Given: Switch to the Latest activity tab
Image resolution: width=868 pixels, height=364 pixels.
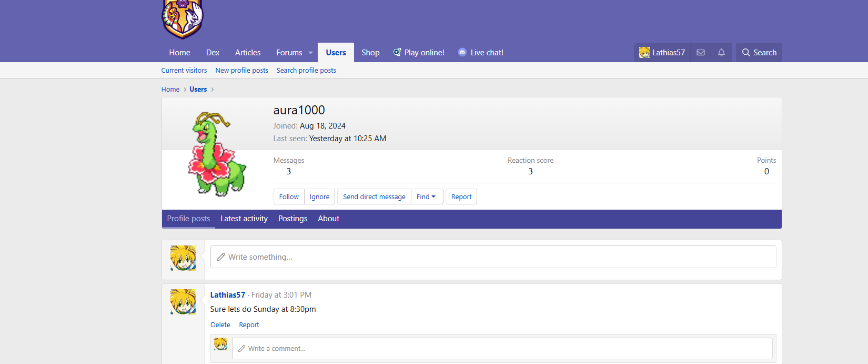Looking at the screenshot, I should [x=244, y=219].
